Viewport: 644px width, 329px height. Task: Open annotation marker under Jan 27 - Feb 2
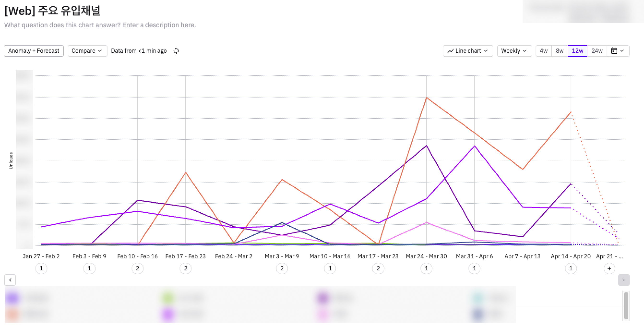[41, 268]
